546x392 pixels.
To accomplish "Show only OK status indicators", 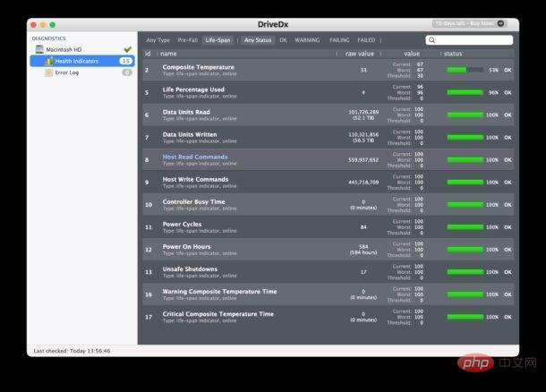I will point(283,40).
